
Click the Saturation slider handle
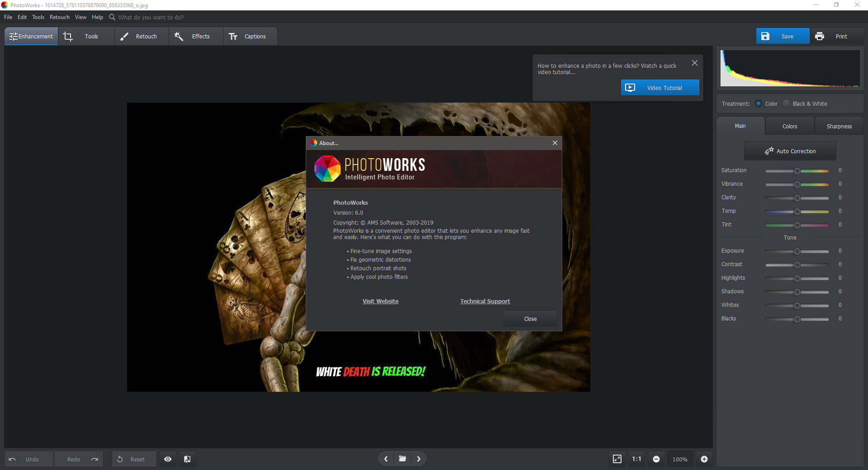click(797, 171)
